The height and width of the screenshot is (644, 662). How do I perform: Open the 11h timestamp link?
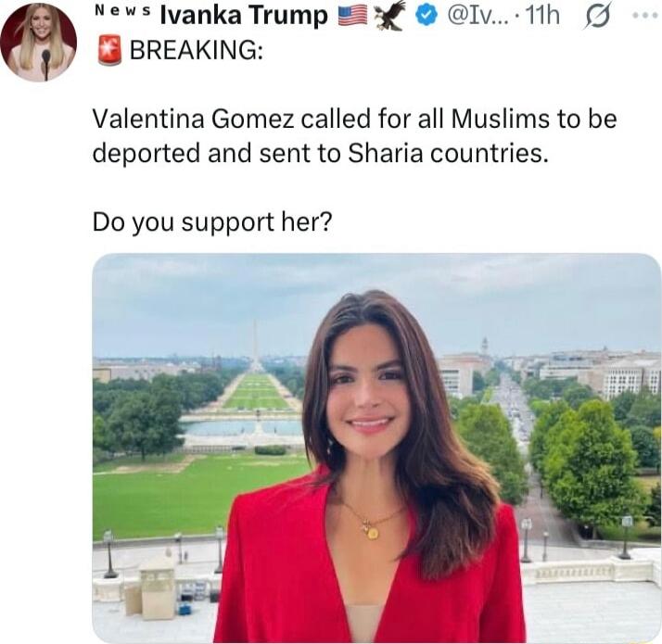(541, 16)
